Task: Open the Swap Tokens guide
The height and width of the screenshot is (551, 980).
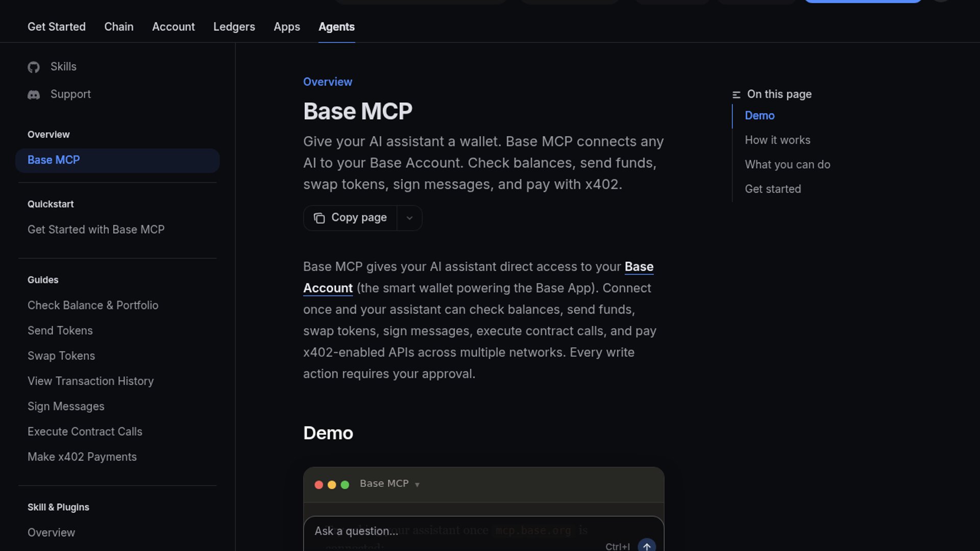Action: click(61, 356)
